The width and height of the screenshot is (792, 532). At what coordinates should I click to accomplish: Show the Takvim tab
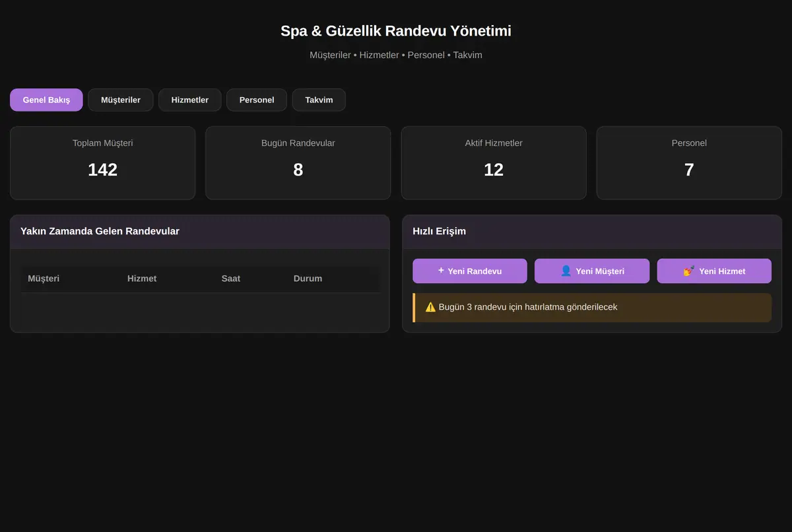point(319,100)
